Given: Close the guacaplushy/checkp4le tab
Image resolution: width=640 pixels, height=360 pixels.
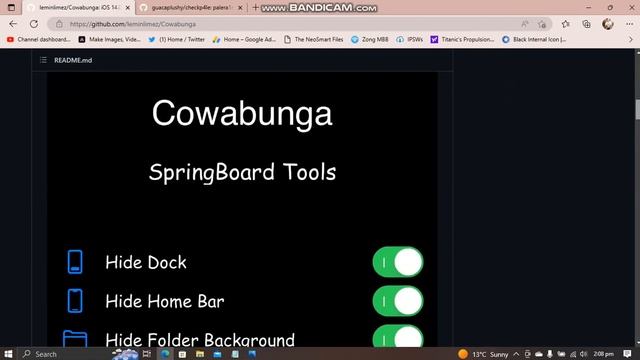Looking at the screenshot, I should point(240,8).
